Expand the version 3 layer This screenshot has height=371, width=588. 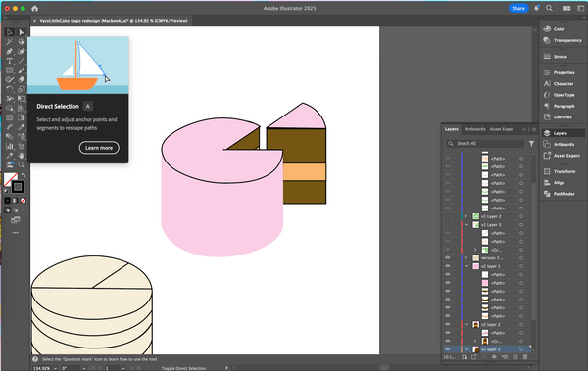(x=466, y=257)
